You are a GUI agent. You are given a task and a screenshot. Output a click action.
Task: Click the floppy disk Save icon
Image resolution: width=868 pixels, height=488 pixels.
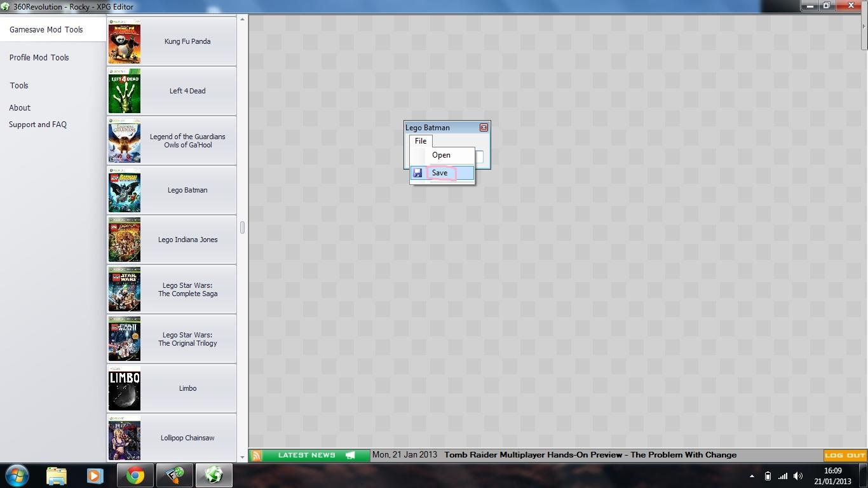click(x=417, y=173)
